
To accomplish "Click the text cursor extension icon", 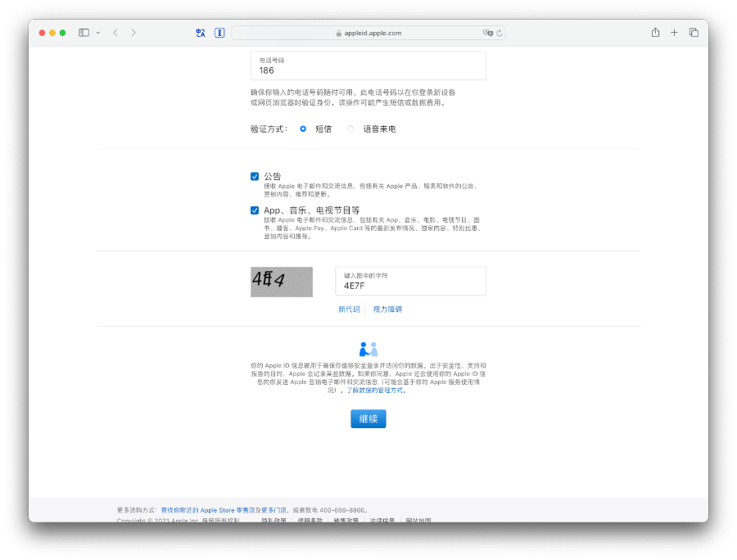I will pos(219,33).
